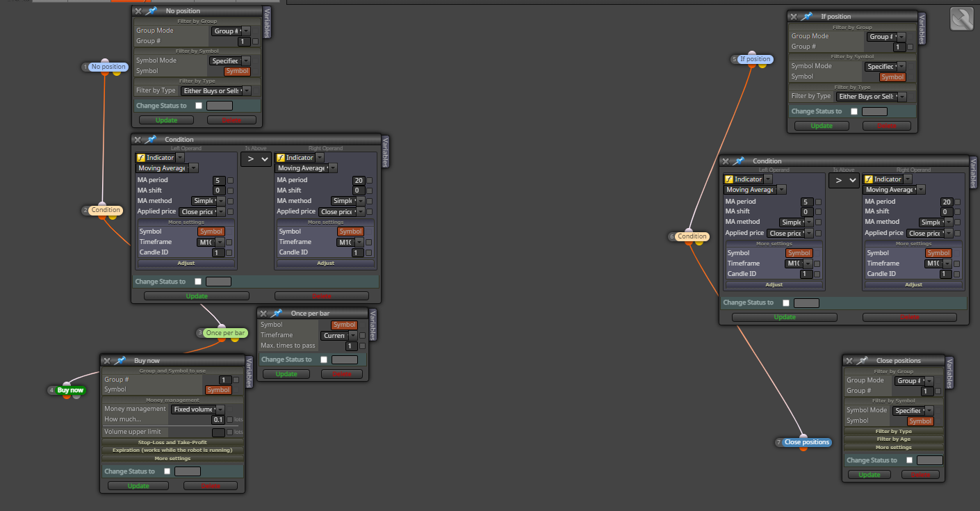Tick Change Status checkbox in If position panel

coord(854,111)
